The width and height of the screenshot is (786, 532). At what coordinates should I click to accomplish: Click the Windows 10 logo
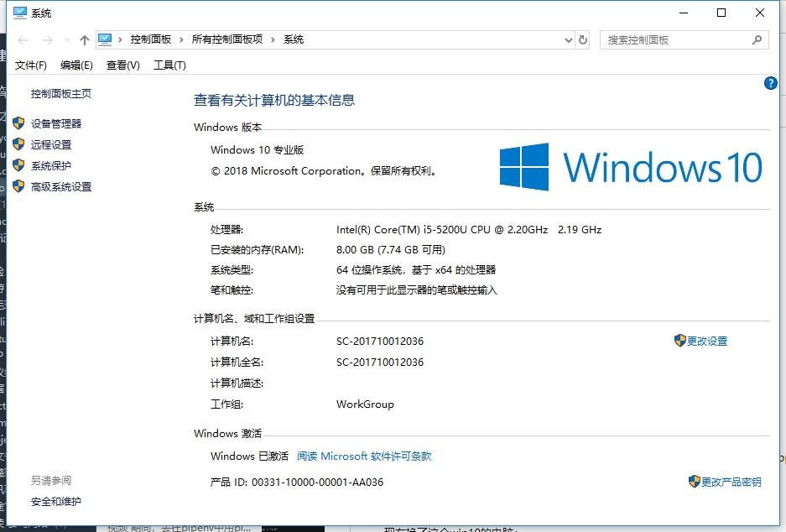pyautogui.click(x=631, y=167)
